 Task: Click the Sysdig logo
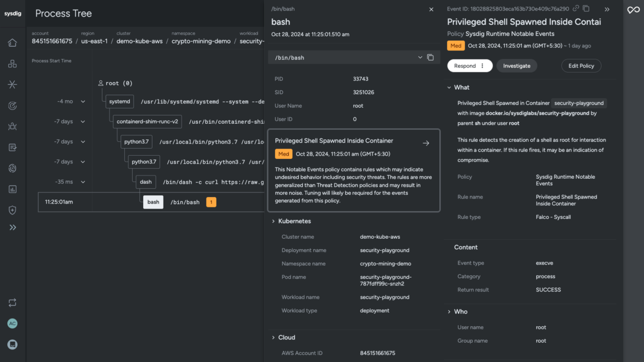click(x=13, y=14)
